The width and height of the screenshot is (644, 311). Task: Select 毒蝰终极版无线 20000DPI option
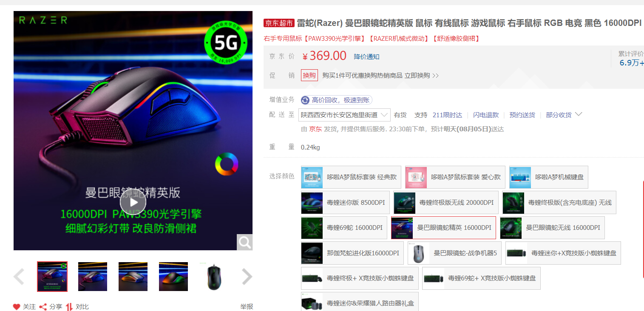coord(446,202)
